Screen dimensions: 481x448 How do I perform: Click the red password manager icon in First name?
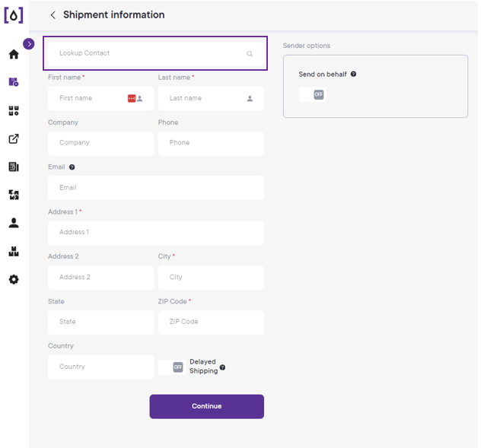tap(132, 98)
